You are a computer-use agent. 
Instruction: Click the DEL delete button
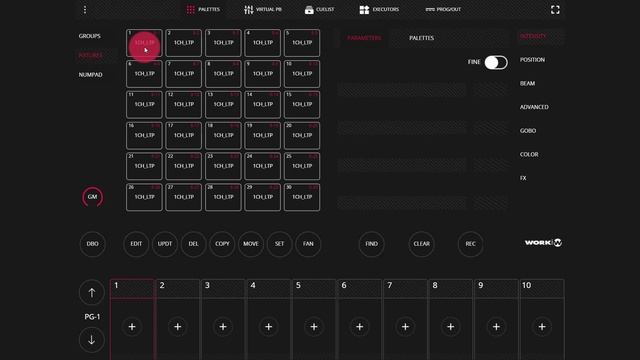pyautogui.click(x=193, y=244)
